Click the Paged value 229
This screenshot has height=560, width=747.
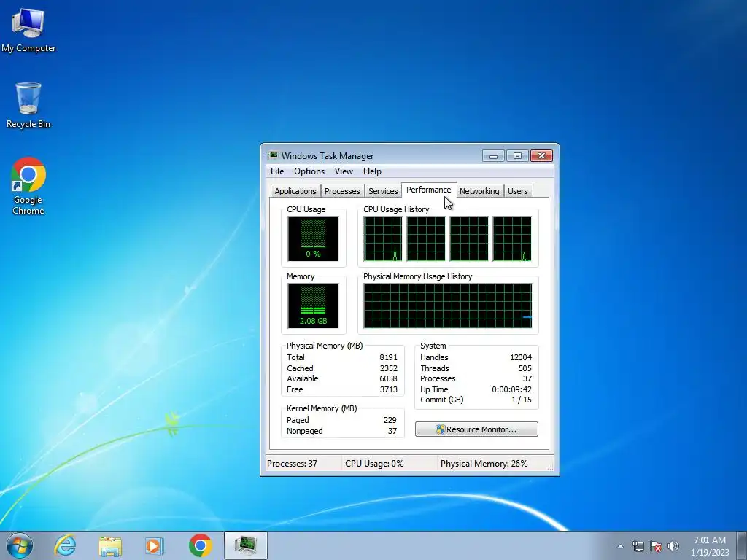(390, 420)
